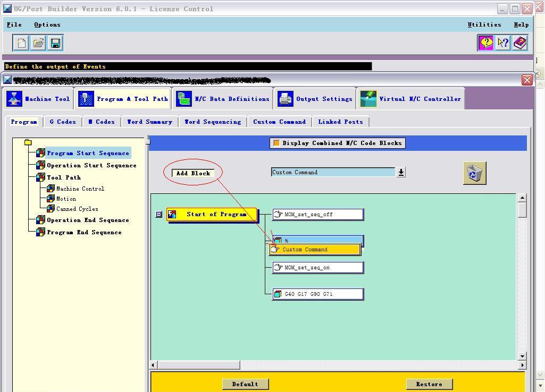
Task: Click the Motion node icon
Action: pos(51,199)
